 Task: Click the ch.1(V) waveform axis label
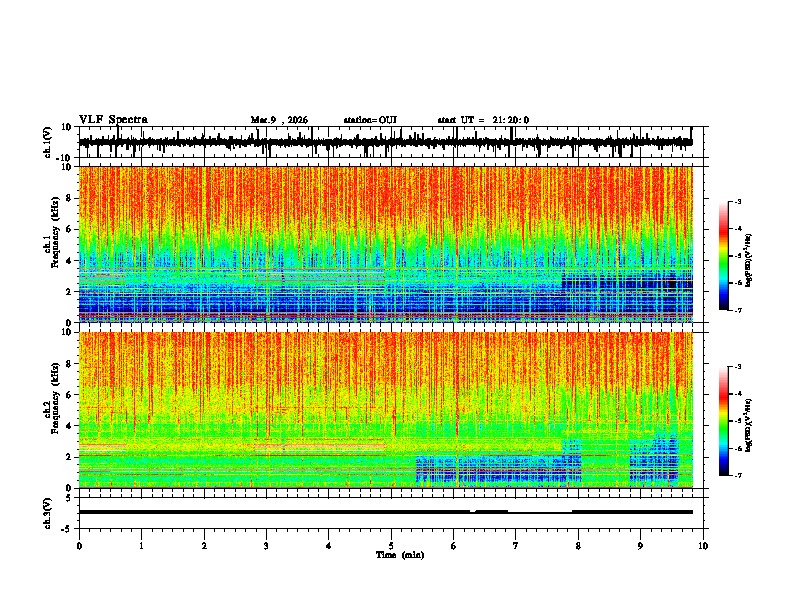point(48,142)
